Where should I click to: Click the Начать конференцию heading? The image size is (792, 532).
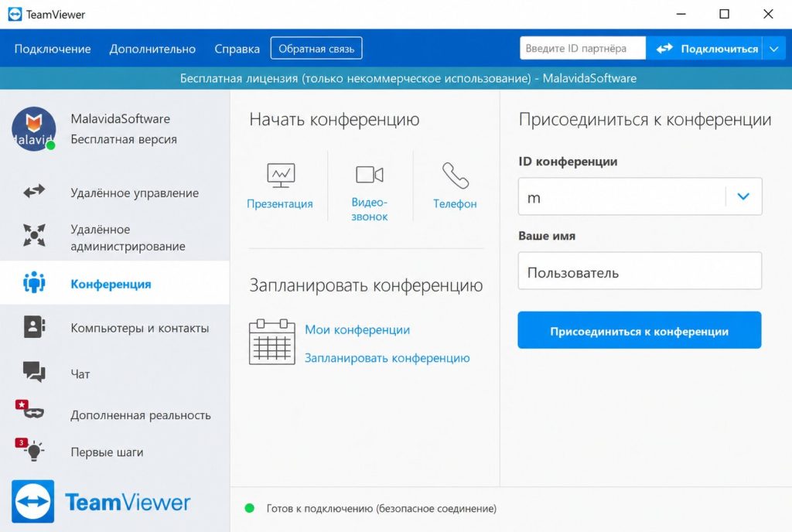point(334,120)
